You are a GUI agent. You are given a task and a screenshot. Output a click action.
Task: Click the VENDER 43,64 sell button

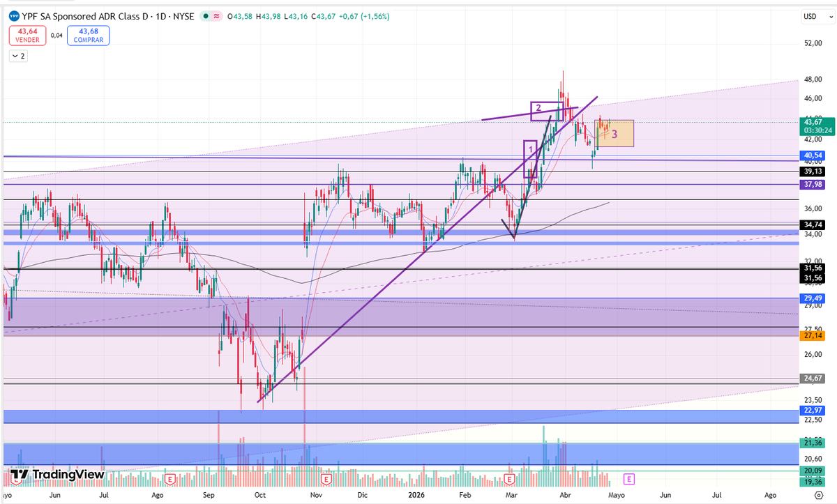point(27,35)
